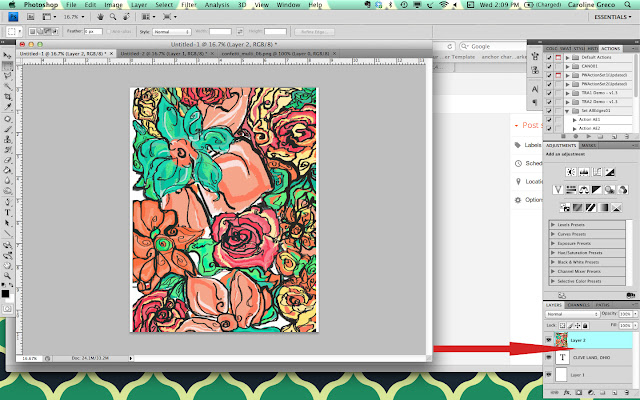Hide Layer 2 with eye icon
640x400 pixels.
(549, 340)
